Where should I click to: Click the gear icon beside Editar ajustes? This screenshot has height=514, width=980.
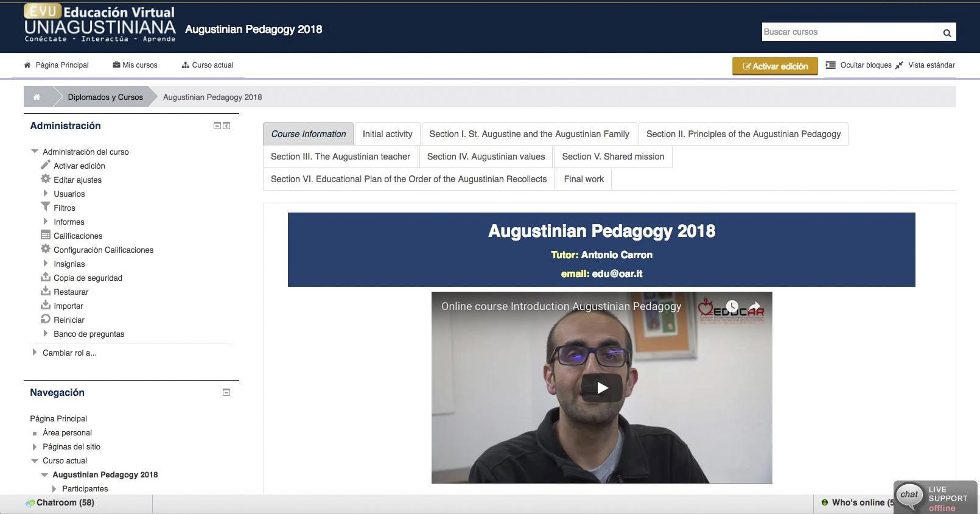(46, 179)
